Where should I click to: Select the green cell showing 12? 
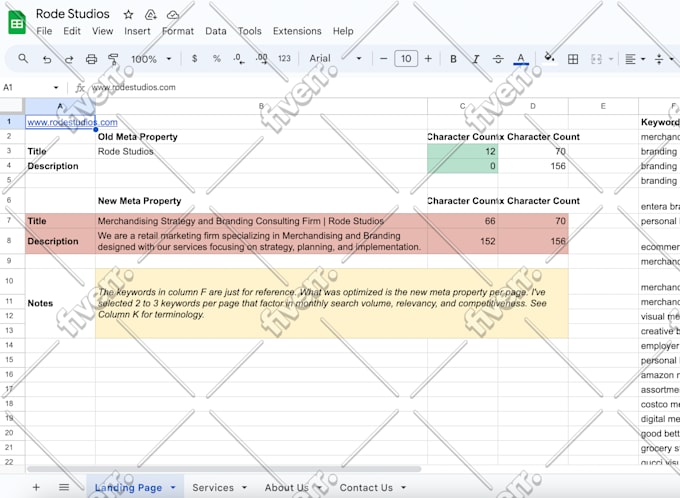(x=462, y=151)
